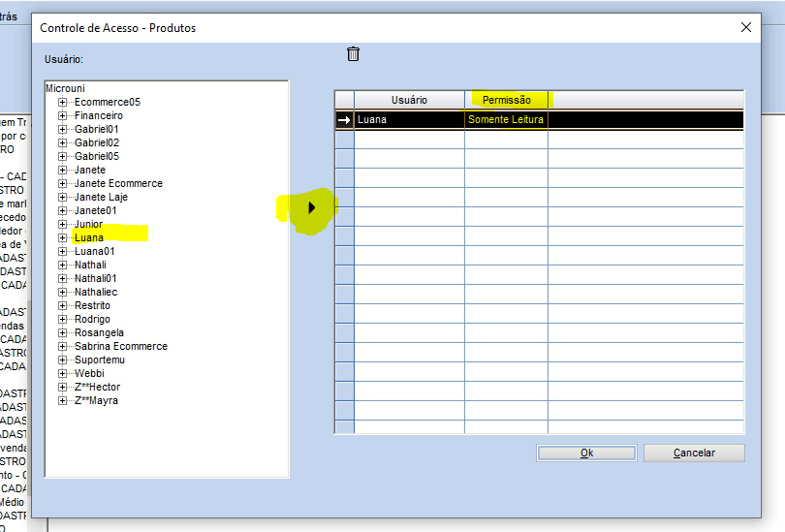
Task: Expand the Ecommerce05 tree node
Action: [63, 102]
